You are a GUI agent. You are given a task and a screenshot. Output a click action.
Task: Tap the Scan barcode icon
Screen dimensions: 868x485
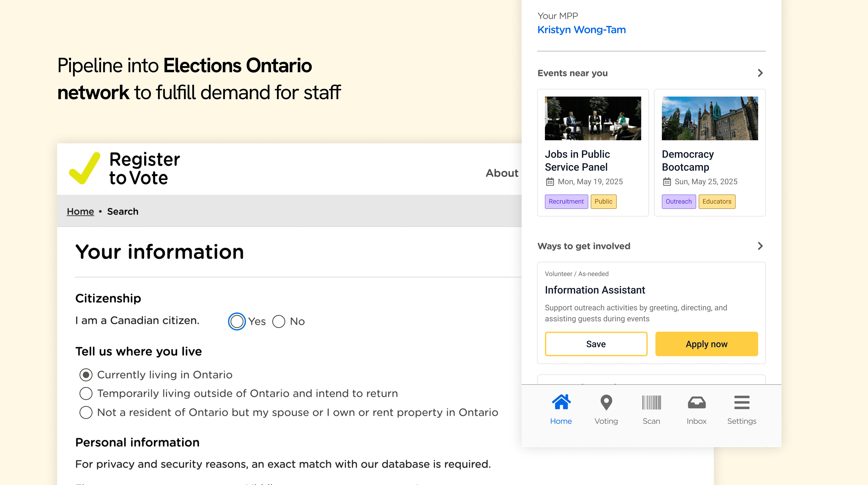tap(651, 402)
